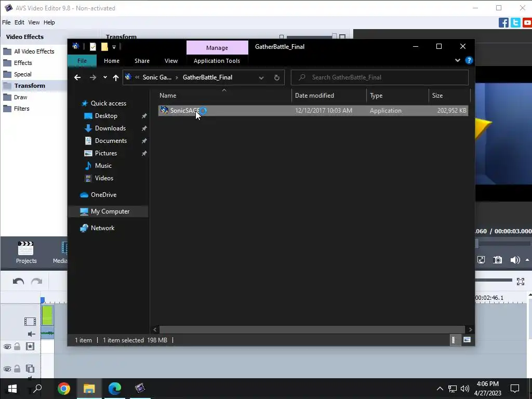This screenshot has width=532, height=399.
Task: Click the undo arrow in AVS timeline toolbar
Action: coord(18,281)
